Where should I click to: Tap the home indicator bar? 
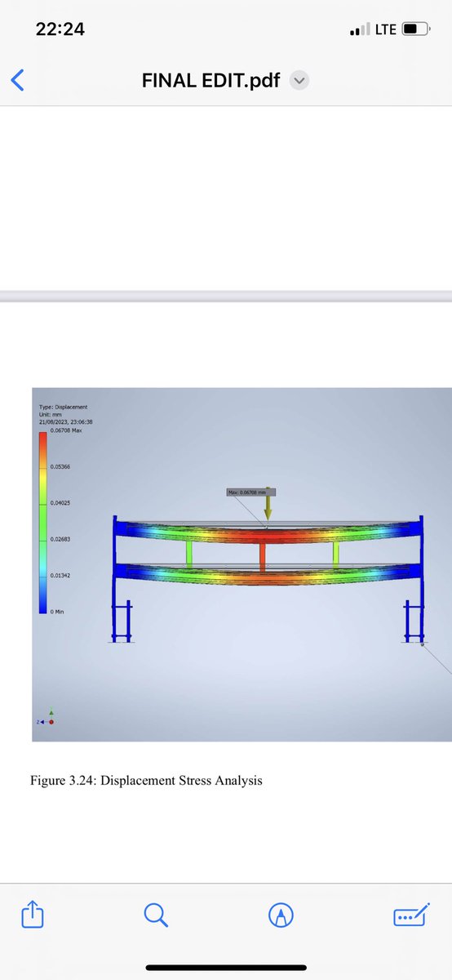pos(226,969)
